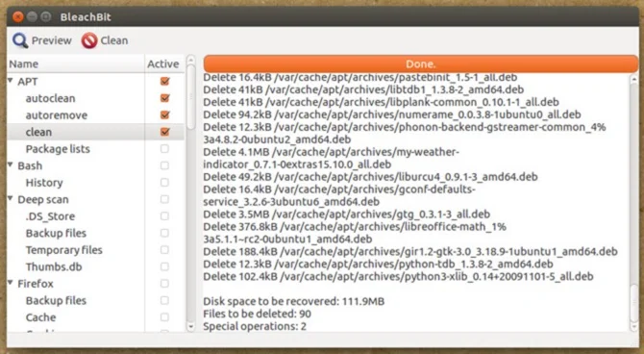This screenshot has height=354, width=644.
Task: Enable the Bash checkbox
Action: coord(164,165)
